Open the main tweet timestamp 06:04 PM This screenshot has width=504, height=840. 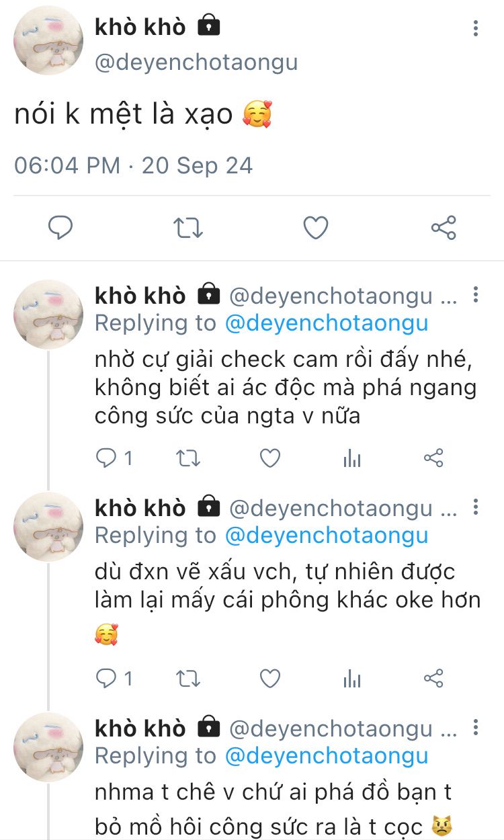[67, 165]
